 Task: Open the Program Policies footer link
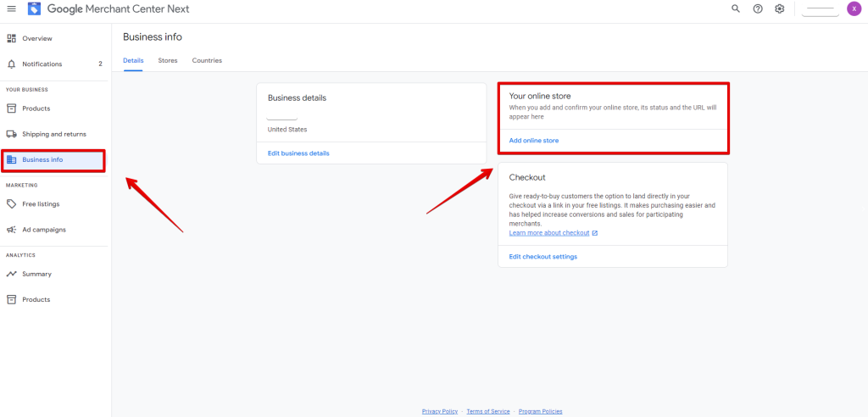[540, 411]
